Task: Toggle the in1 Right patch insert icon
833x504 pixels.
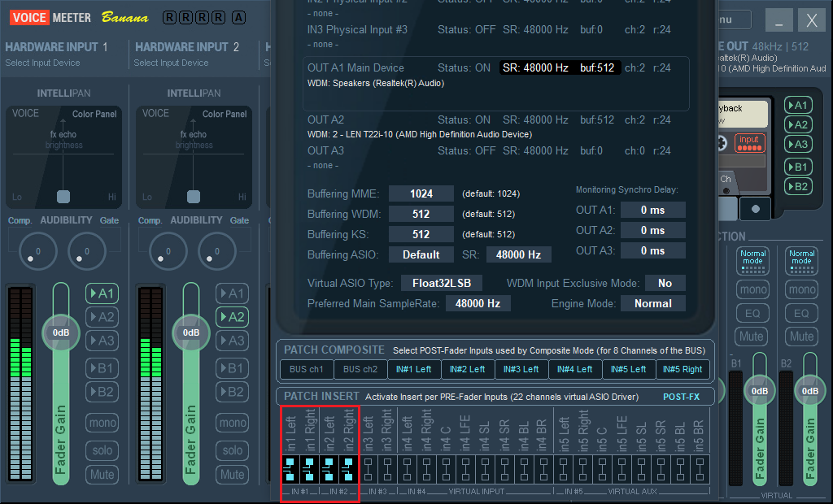Action: click(309, 470)
